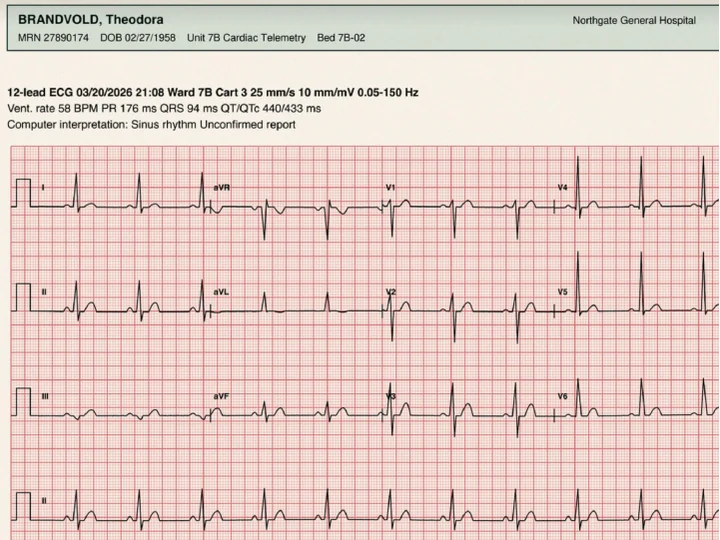This screenshot has width=720, height=540.
Task: Click the patient name BRANDVOLD, Theodora
Action: [x=90, y=20]
